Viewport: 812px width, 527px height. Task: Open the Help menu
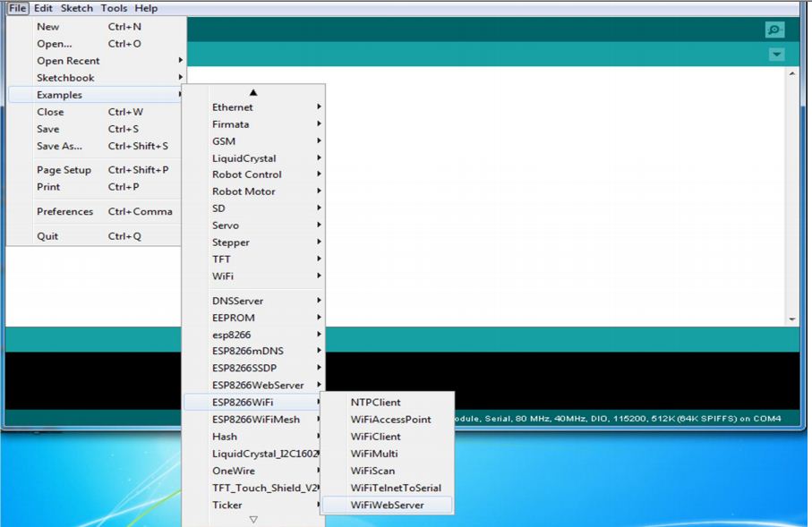(147, 8)
